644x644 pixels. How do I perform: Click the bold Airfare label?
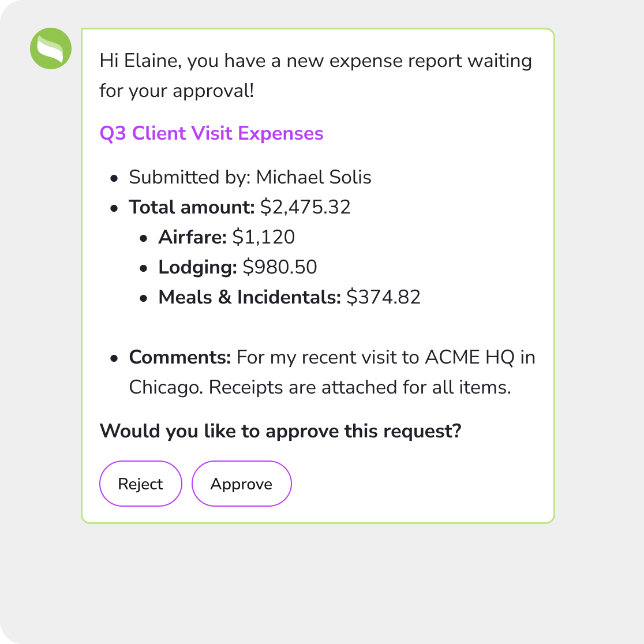coord(192,237)
